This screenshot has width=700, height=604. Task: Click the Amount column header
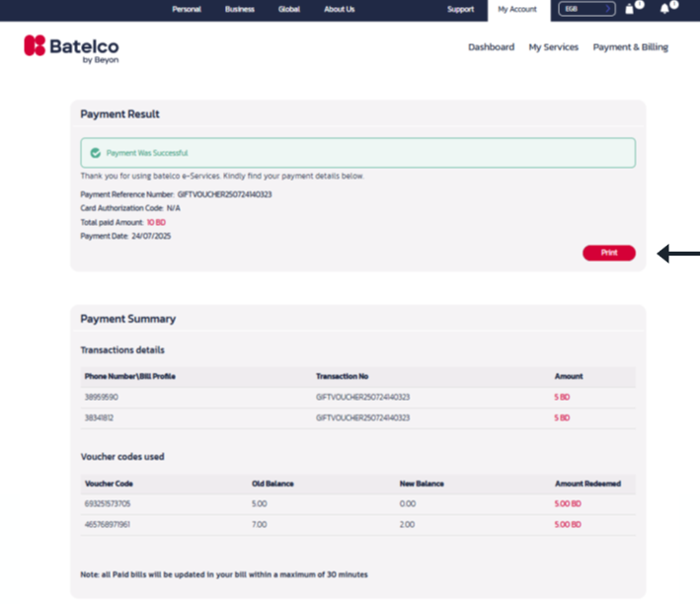coord(569,376)
